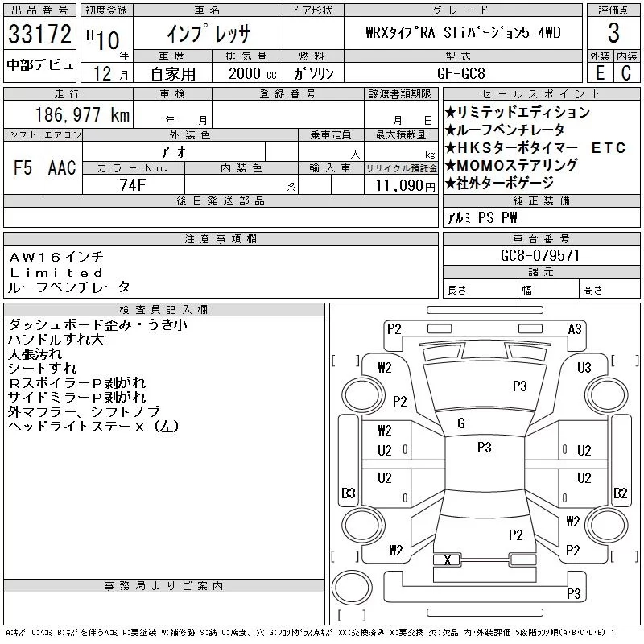Select the G windshield chip mark
Screen dimensions: 644x644
coord(461,423)
